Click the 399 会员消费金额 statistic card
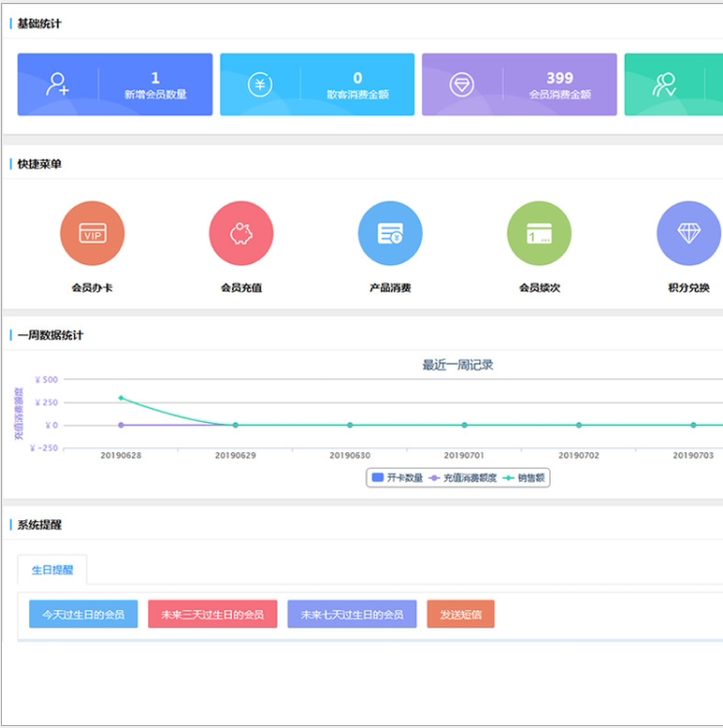Screen dimensions: 723x728 tap(519, 85)
